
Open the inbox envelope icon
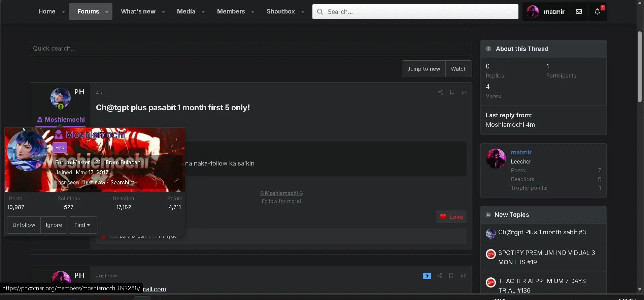[x=579, y=11]
